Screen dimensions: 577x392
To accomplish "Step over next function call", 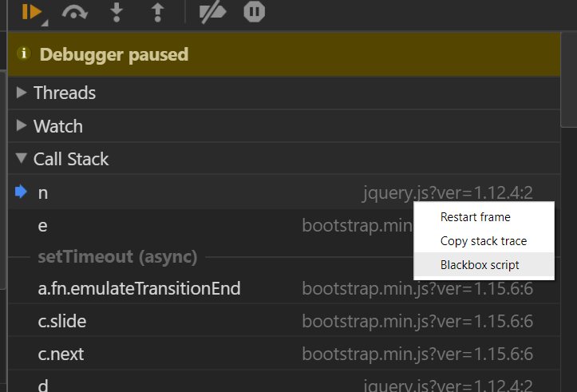I will (x=75, y=13).
